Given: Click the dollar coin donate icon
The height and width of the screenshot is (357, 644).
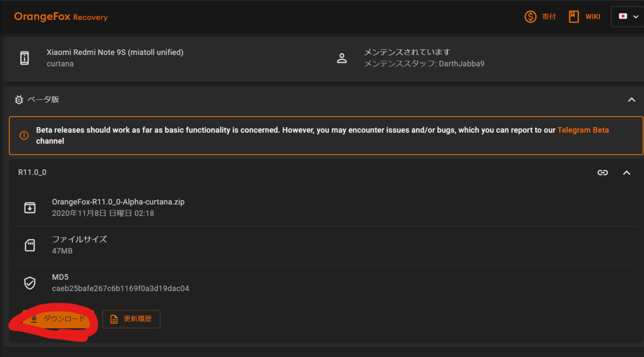Looking at the screenshot, I should (530, 17).
